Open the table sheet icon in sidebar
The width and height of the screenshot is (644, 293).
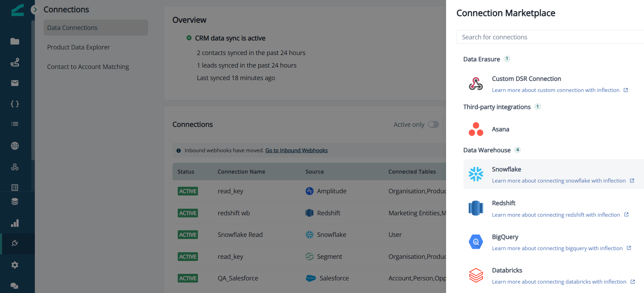point(15,187)
